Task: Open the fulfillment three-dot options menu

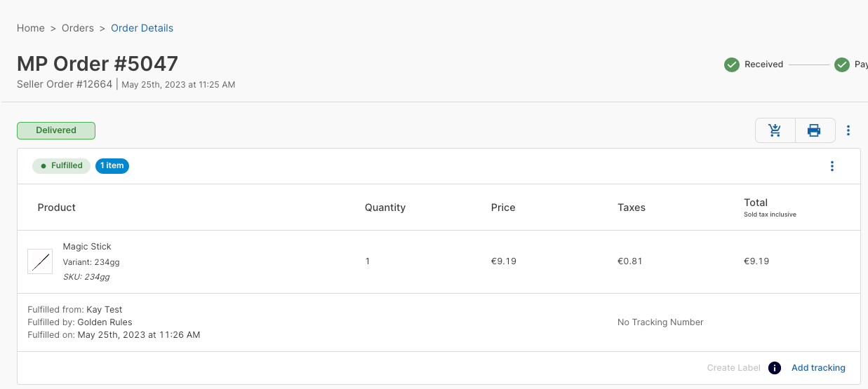Action: (x=832, y=166)
